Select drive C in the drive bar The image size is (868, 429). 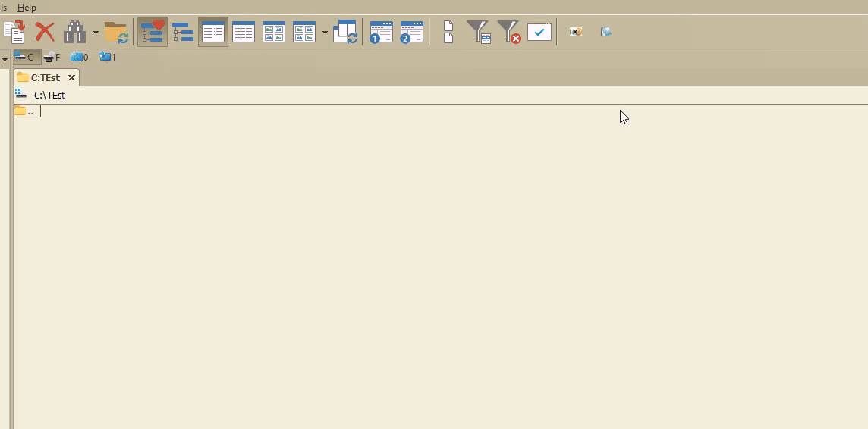click(27, 57)
